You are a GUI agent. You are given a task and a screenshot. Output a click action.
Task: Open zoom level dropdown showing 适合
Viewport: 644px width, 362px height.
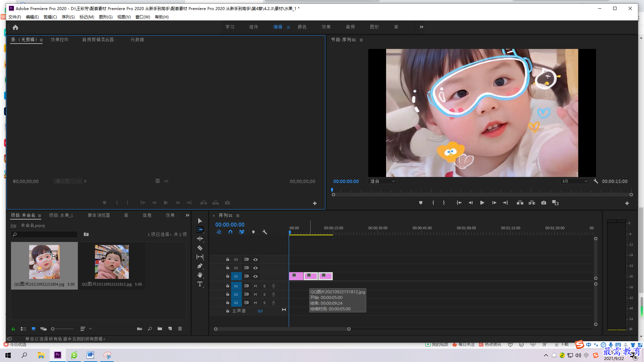pos(383,181)
